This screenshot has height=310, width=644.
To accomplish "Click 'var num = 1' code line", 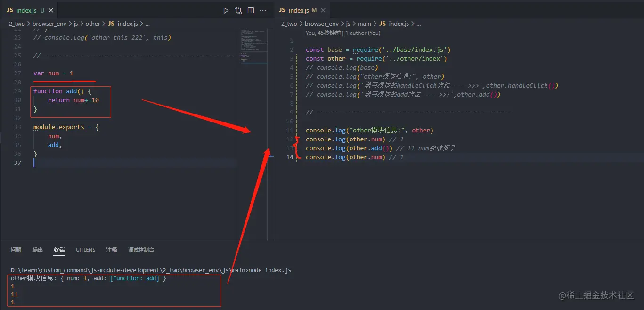I will click(x=53, y=73).
